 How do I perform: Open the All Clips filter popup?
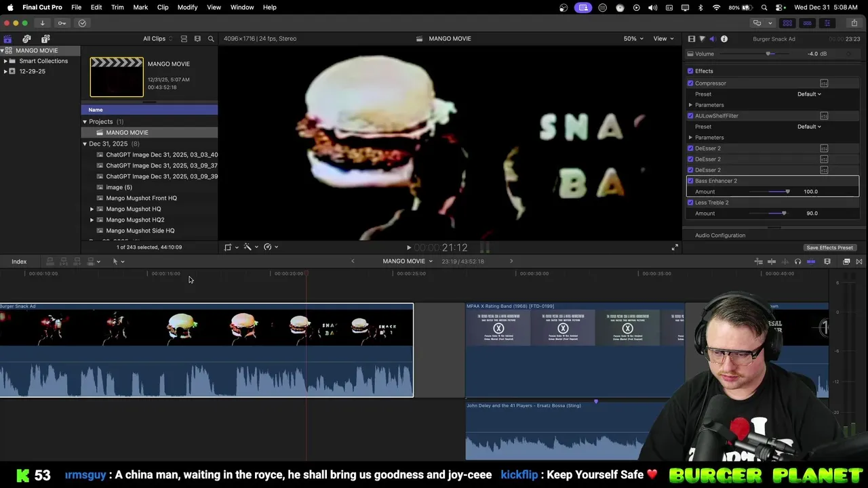click(x=157, y=39)
